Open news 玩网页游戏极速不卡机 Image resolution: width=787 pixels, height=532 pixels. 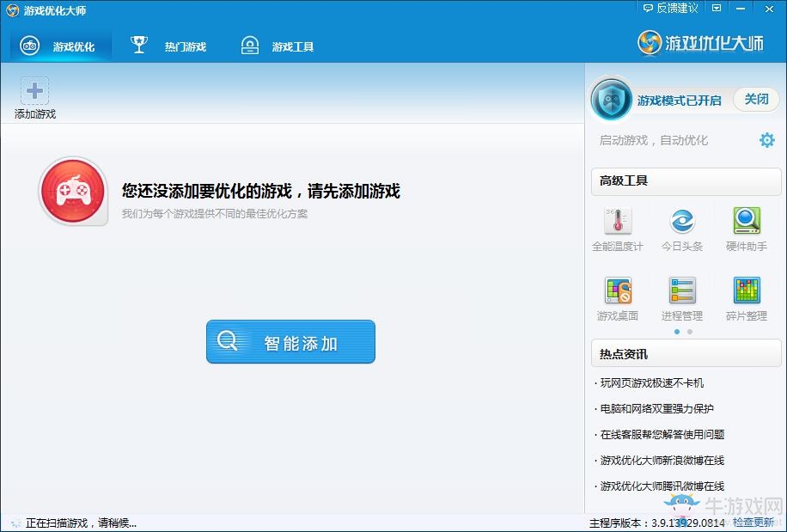(x=651, y=383)
